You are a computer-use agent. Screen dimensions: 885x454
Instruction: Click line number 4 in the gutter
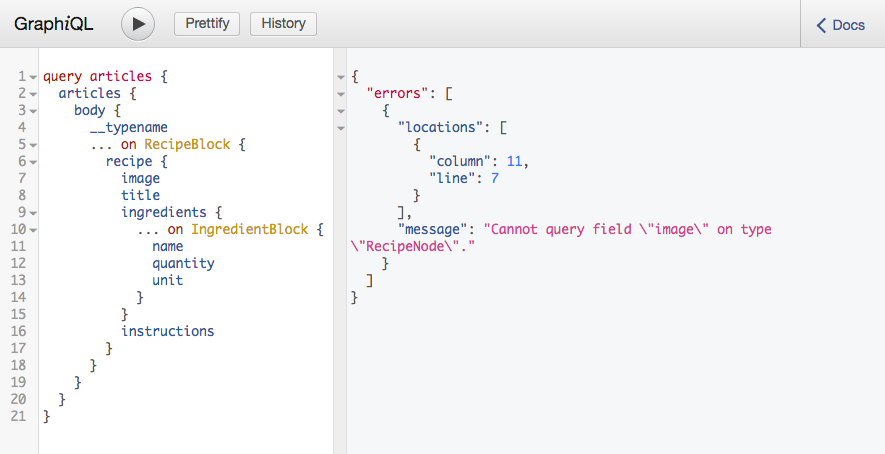tap(22, 127)
